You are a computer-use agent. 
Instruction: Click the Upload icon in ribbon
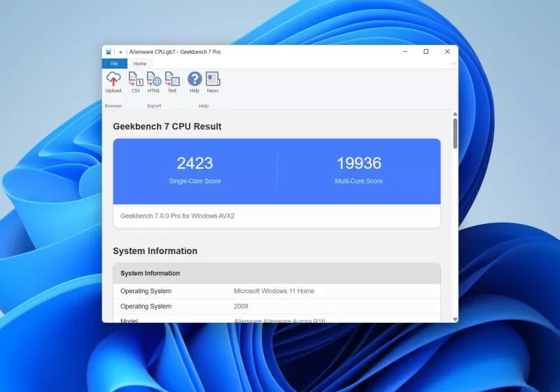point(113,83)
